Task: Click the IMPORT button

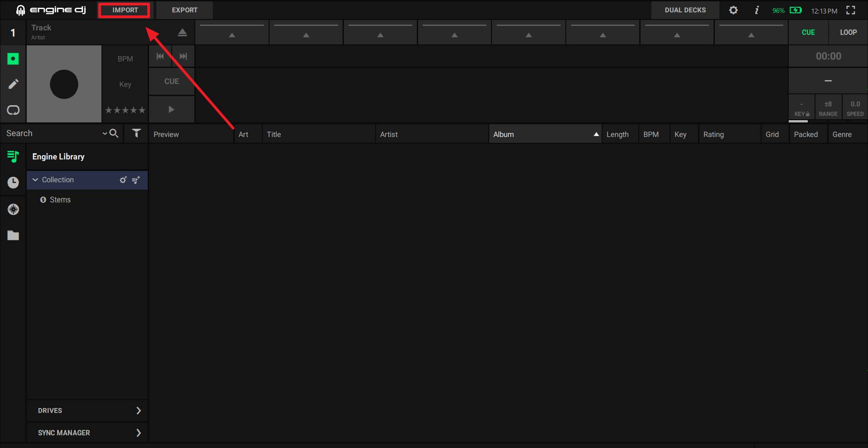Action: coord(124,10)
